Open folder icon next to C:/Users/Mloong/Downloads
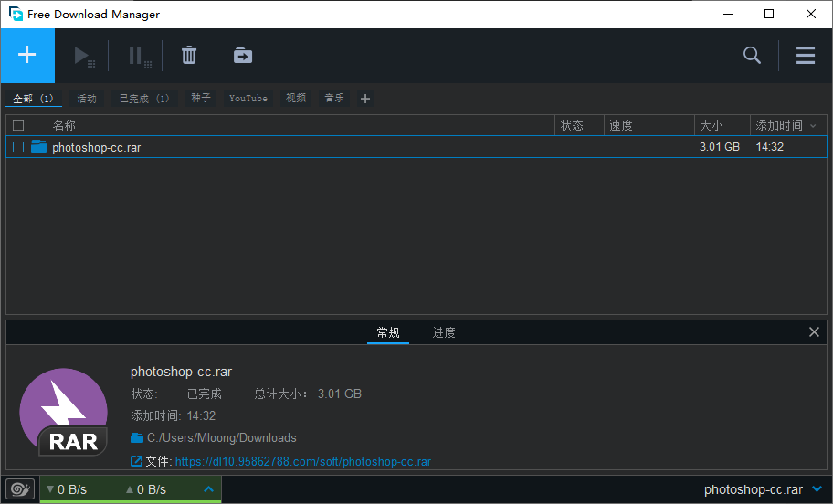This screenshot has width=833, height=504. tap(137, 437)
